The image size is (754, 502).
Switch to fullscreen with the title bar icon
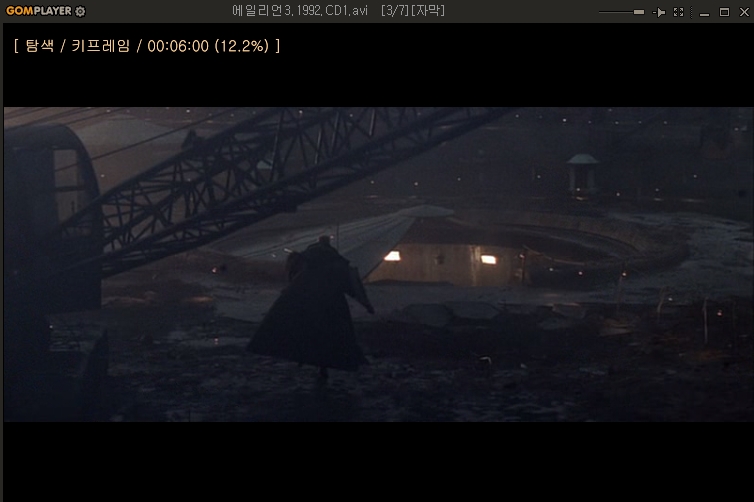click(x=679, y=12)
